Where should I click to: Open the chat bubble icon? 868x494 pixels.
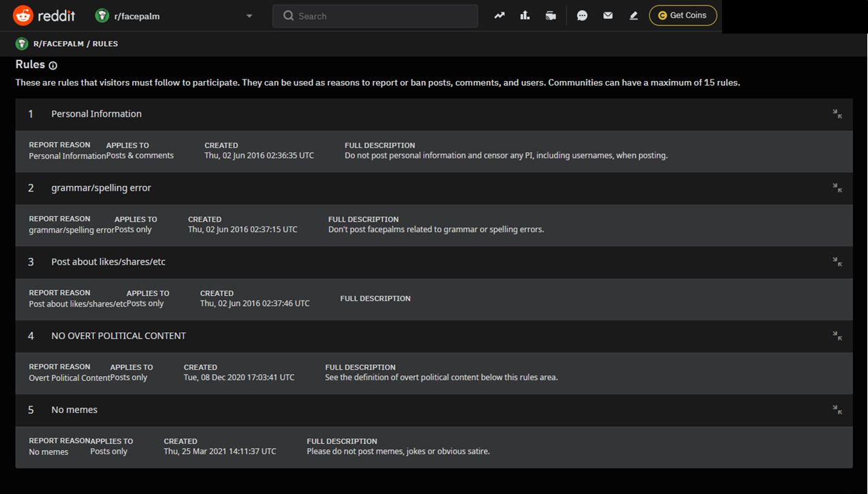click(x=582, y=16)
